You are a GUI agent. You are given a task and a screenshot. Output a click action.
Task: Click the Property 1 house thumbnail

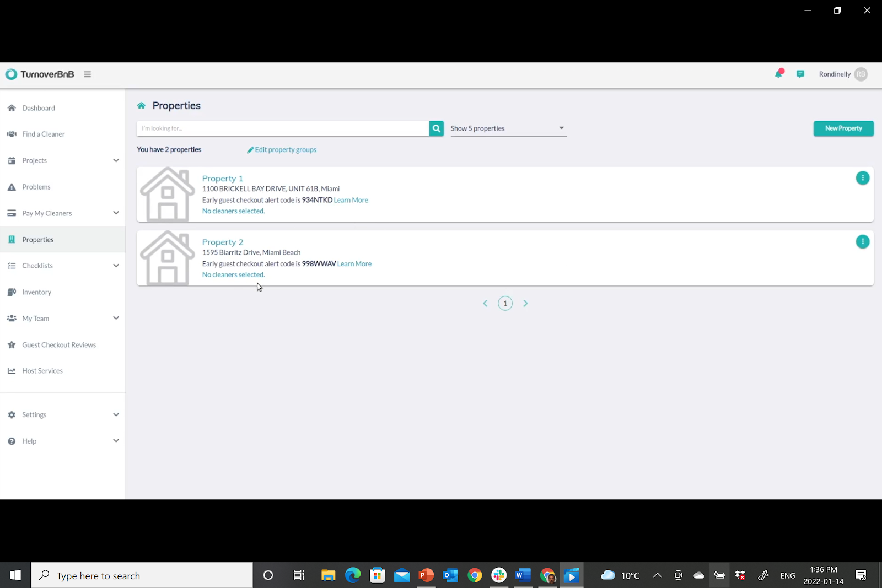(168, 195)
